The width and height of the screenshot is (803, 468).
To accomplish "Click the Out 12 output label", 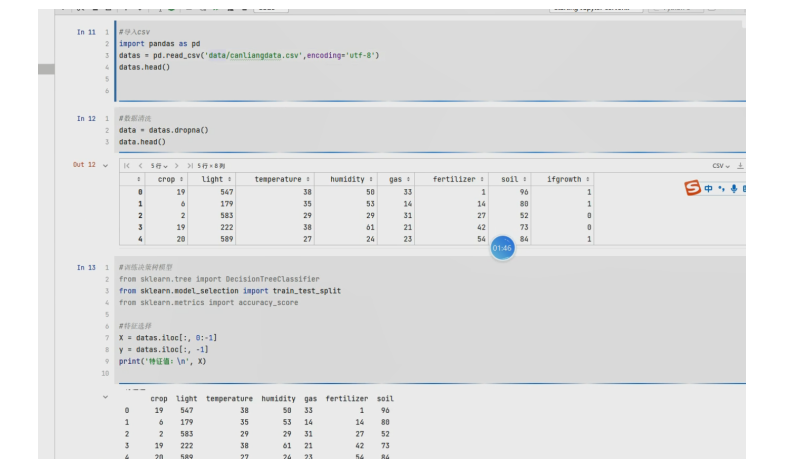I will 84,165.
